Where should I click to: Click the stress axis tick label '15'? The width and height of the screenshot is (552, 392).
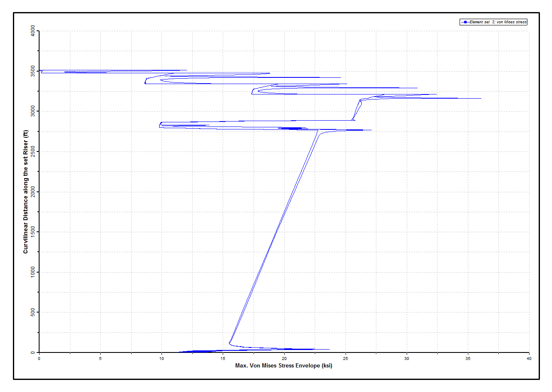(223, 358)
